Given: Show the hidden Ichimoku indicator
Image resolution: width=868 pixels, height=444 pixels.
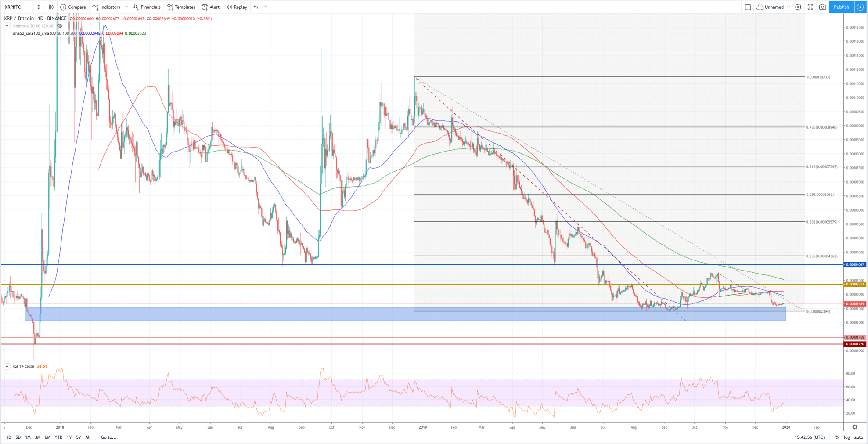Looking at the screenshot, I should click(x=60, y=26).
